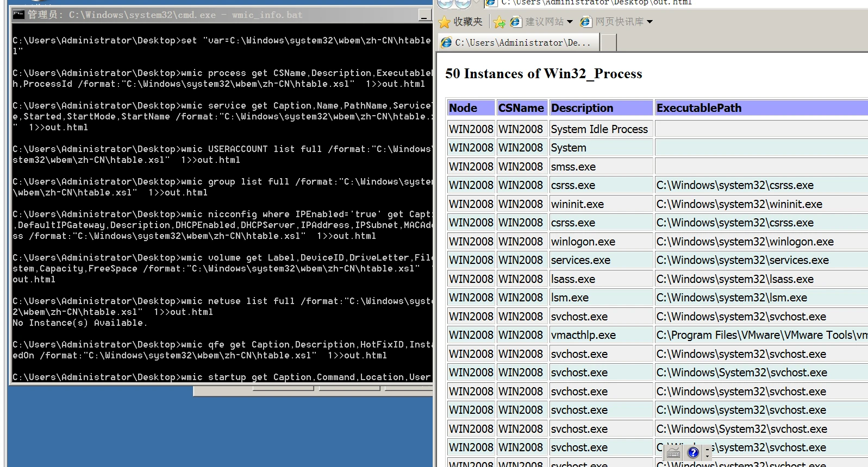
Task: Click the IE forward arrow button
Action: point(463,3)
